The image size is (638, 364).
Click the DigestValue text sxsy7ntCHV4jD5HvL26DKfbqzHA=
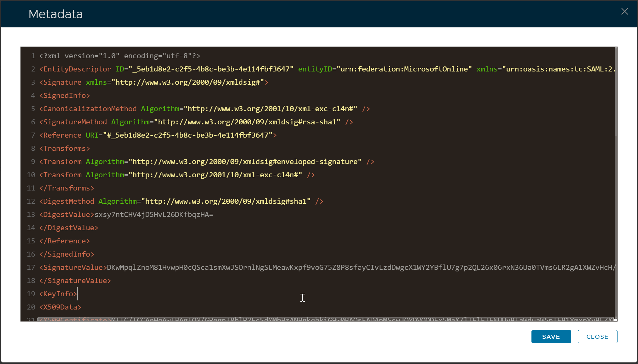(154, 214)
